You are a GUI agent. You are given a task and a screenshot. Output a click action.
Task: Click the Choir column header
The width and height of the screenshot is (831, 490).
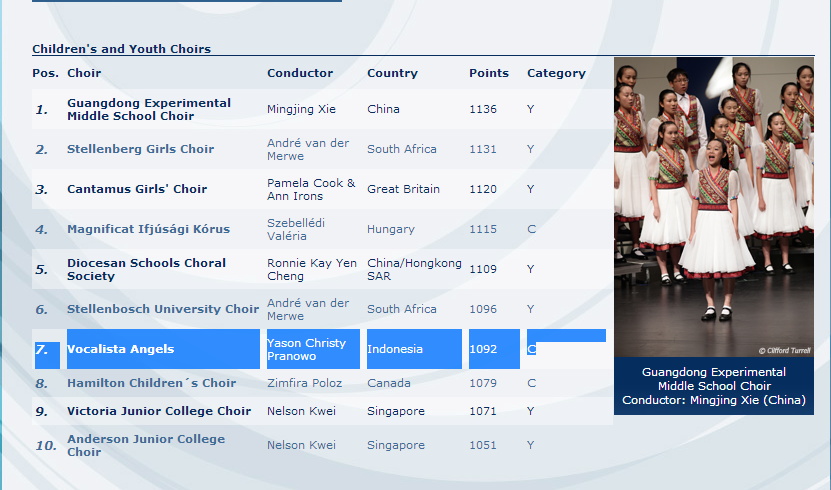pos(84,73)
